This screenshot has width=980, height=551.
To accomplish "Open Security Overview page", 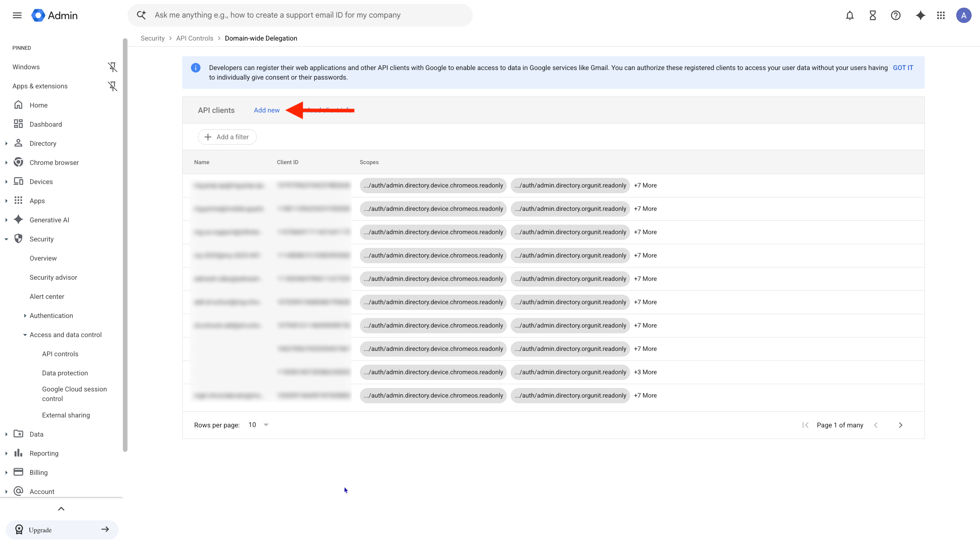I will pyautogui.click(x=43, y=258).
